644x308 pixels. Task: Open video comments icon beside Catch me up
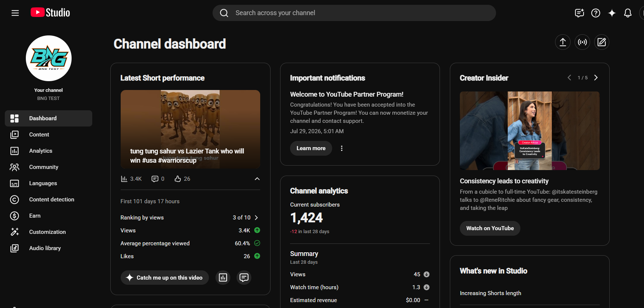244,277
